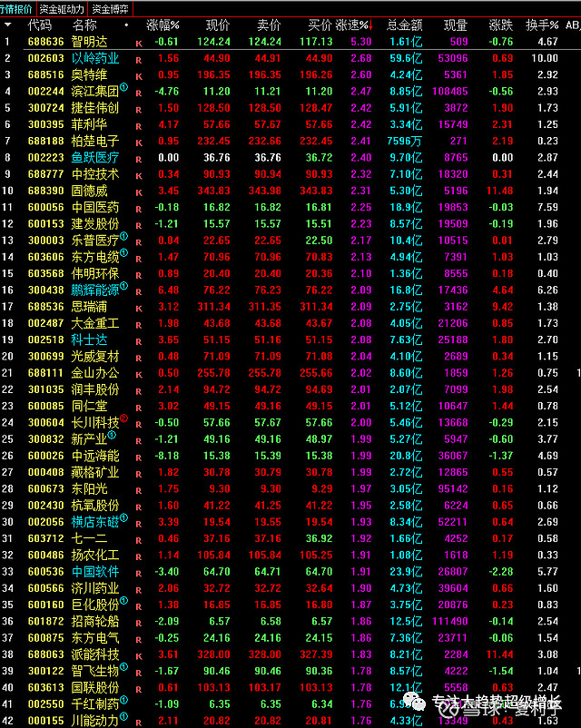This screenshot has height=728, width=581.
Task: Click the R marker in the 捷佳伟创 row
Action: (139, 110)
